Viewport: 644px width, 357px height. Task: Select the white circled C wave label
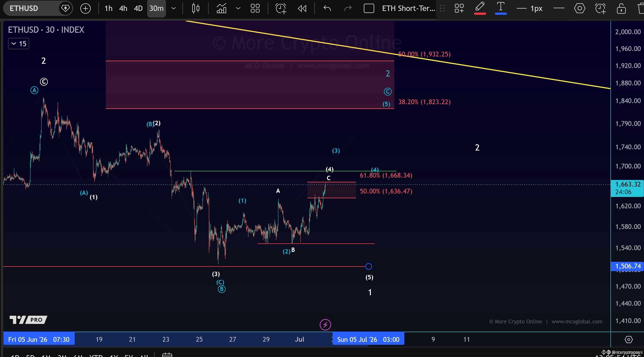pyautogui.click(x=44, y=81)
